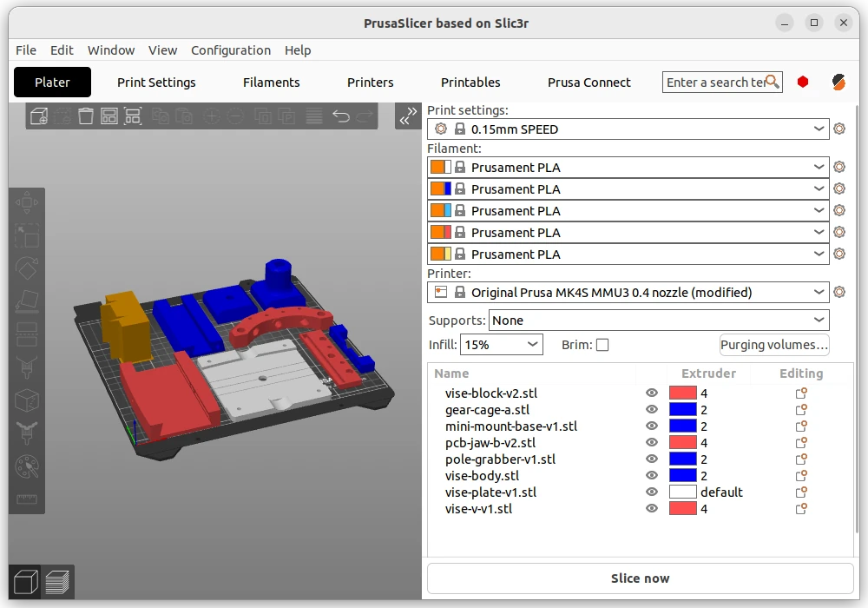Open the first Prusament PLA filament dropdown
The width and height of the screenshot is (868, 608).
click(x=628, y=168)
